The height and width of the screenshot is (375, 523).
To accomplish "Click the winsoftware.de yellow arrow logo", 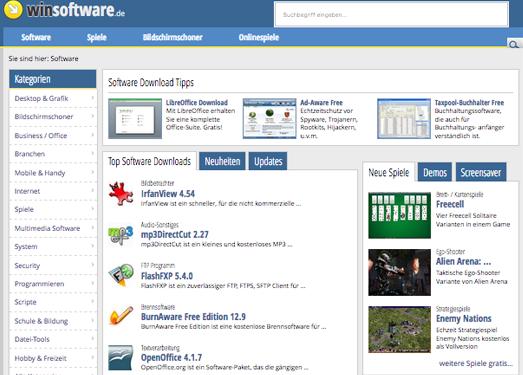I will pos(13,9).
